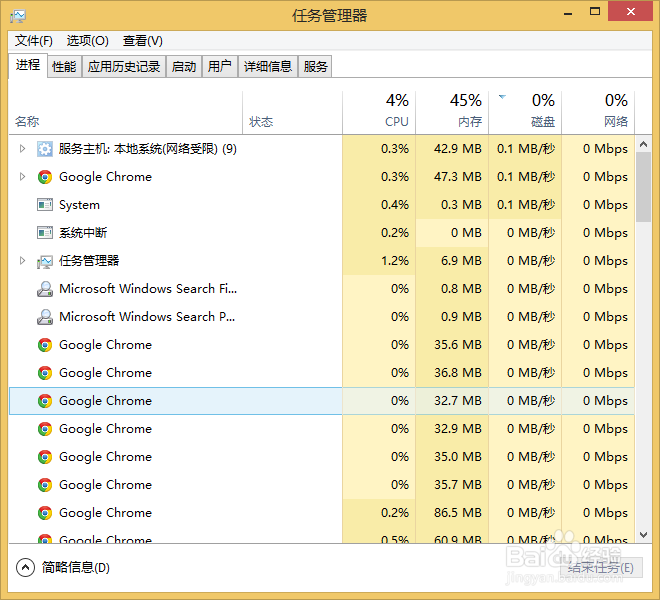Switch to the 应用历史记录 tab
This screenshot has width=660, height=600.
coord(124,67)
